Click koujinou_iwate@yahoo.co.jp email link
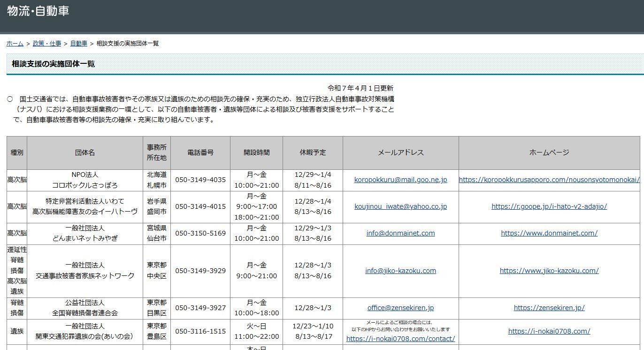Screen dimensions: 644x350 [401, 206]
